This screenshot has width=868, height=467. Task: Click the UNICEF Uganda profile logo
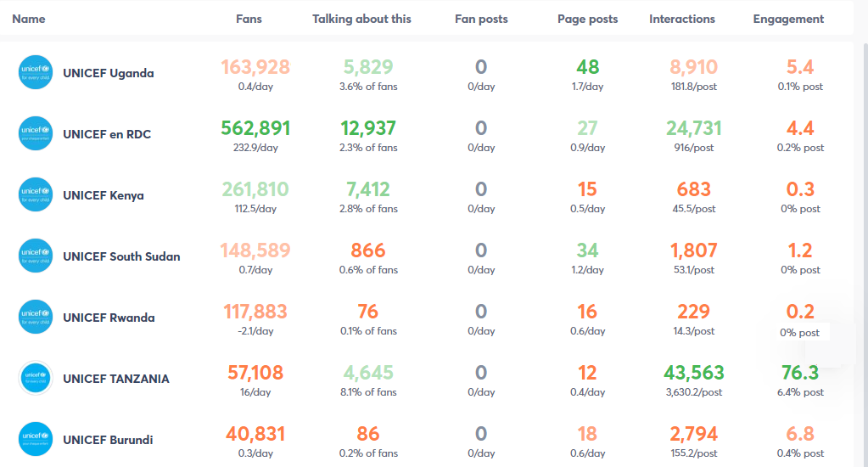tap(36, 72)
